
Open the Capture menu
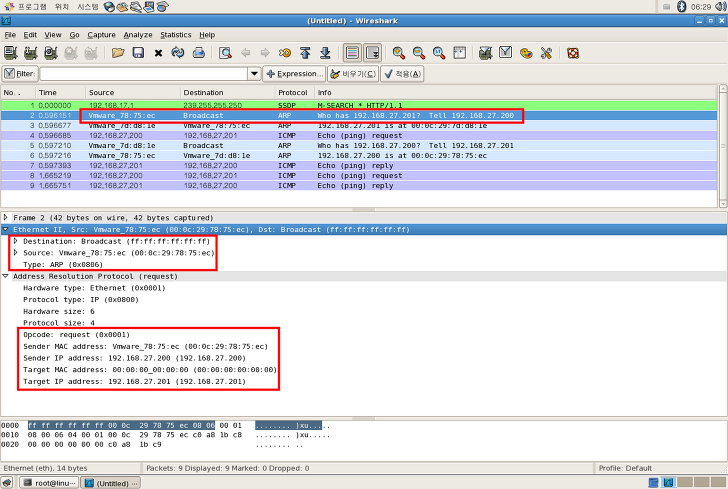coord(101,35)
